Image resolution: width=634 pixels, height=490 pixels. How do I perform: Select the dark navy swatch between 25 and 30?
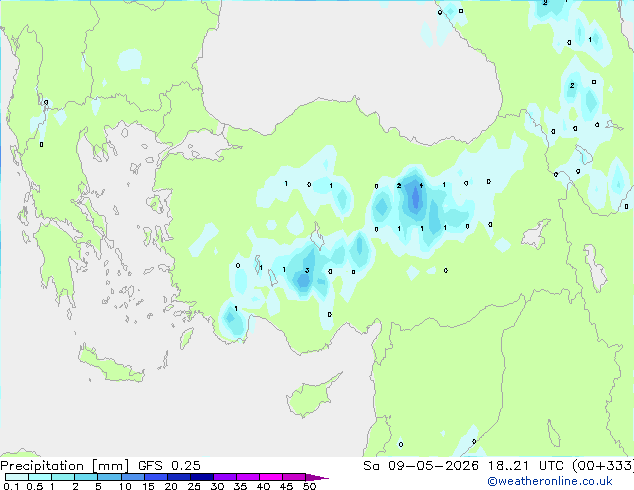pyautogui.click(x=201, y=477)
